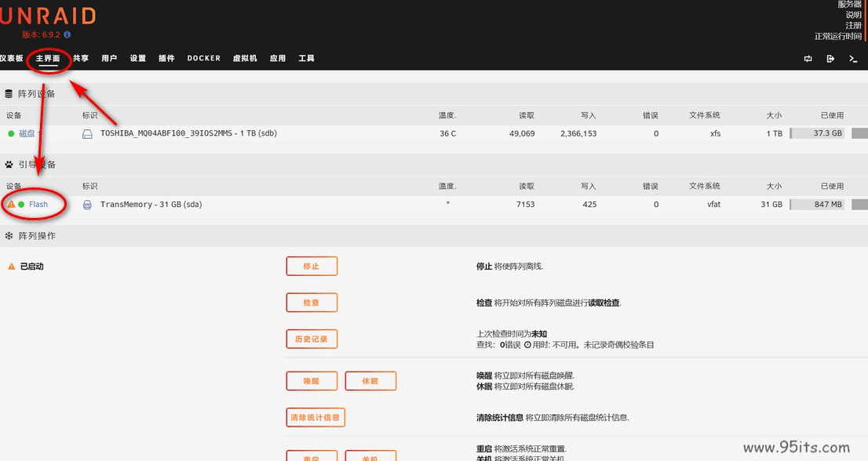Viewport: 868px width, 461px height.
Task: Click the 休眠 button
Action: (x=370, y=381)
